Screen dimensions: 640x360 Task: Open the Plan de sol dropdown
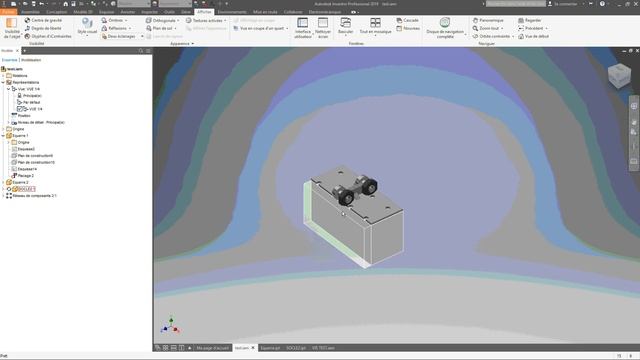point(161,28)
